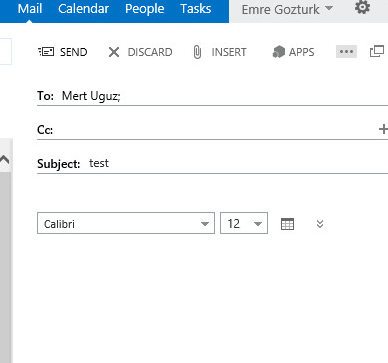Open the APPS cube icon
The width and height of the screenshot is (388, 363).
279,52
